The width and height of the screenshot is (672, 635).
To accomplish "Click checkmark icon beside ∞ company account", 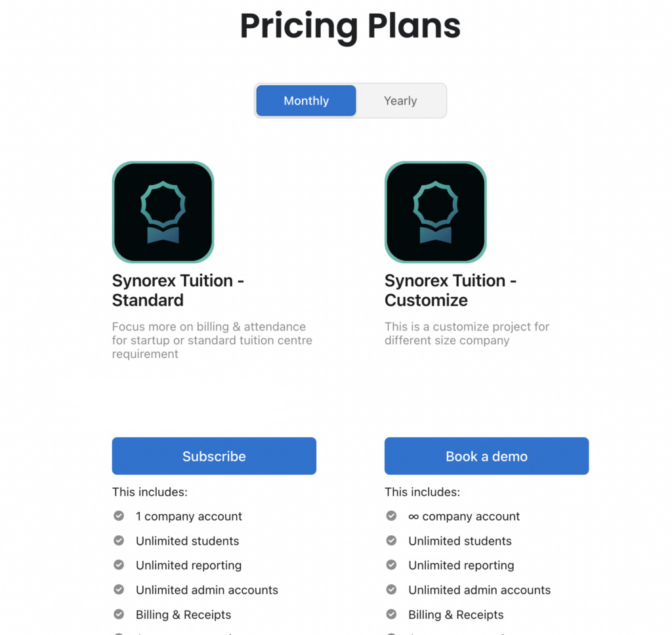I will pyautogui.click(x=391, y=515).
